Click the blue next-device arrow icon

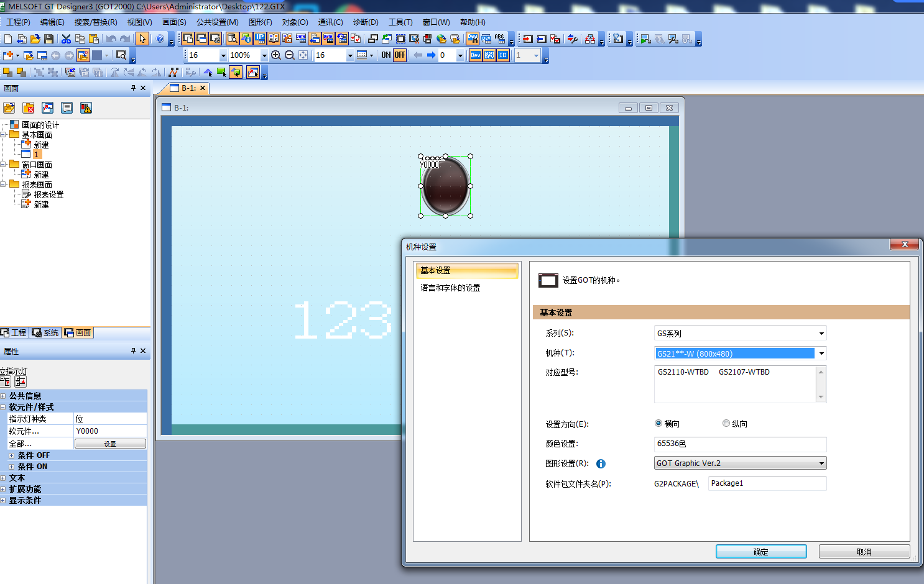pos(431,55)
